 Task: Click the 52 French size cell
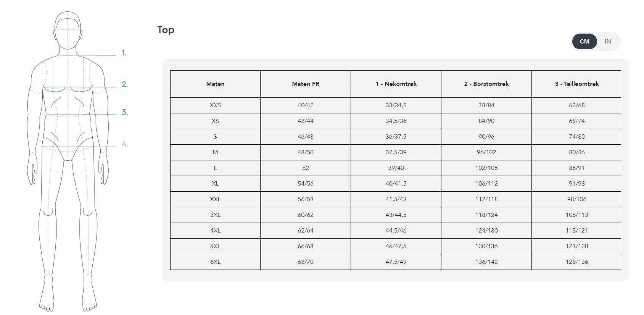click(x=306, y=168)
